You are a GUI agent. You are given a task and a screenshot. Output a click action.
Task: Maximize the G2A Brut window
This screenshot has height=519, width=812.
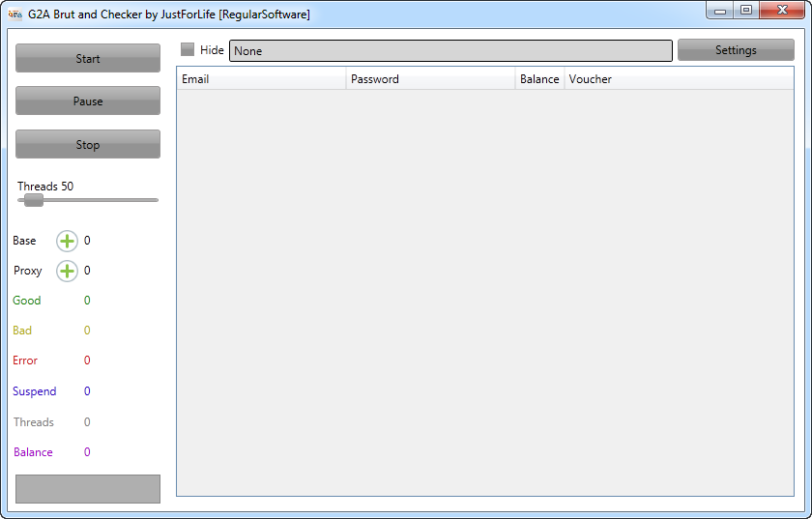(x=745, y=11)
